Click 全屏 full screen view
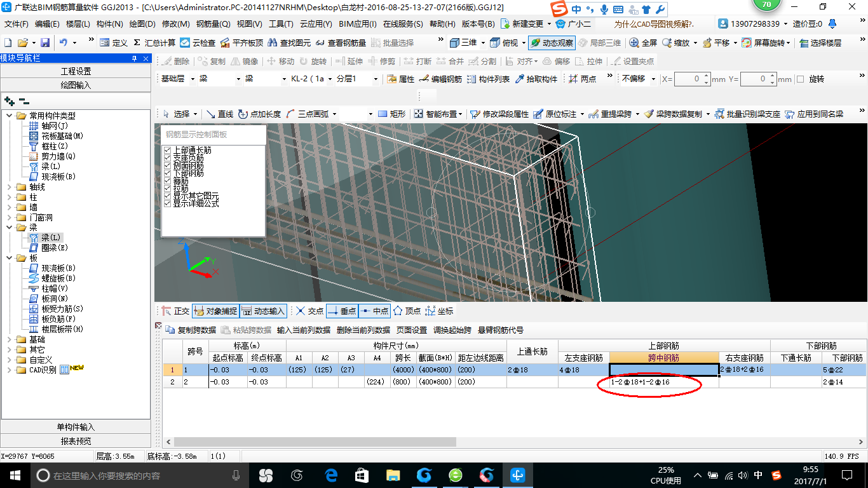 click(643, 43)
